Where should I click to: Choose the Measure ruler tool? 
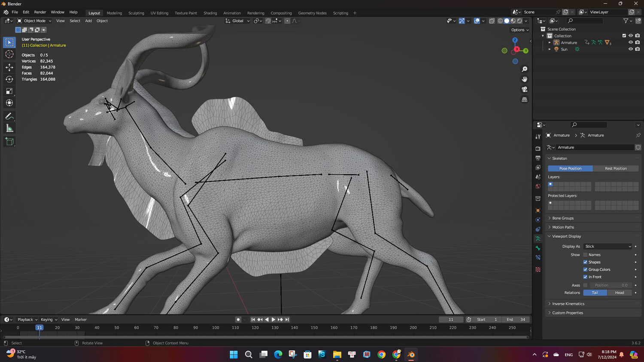[9, 128]
